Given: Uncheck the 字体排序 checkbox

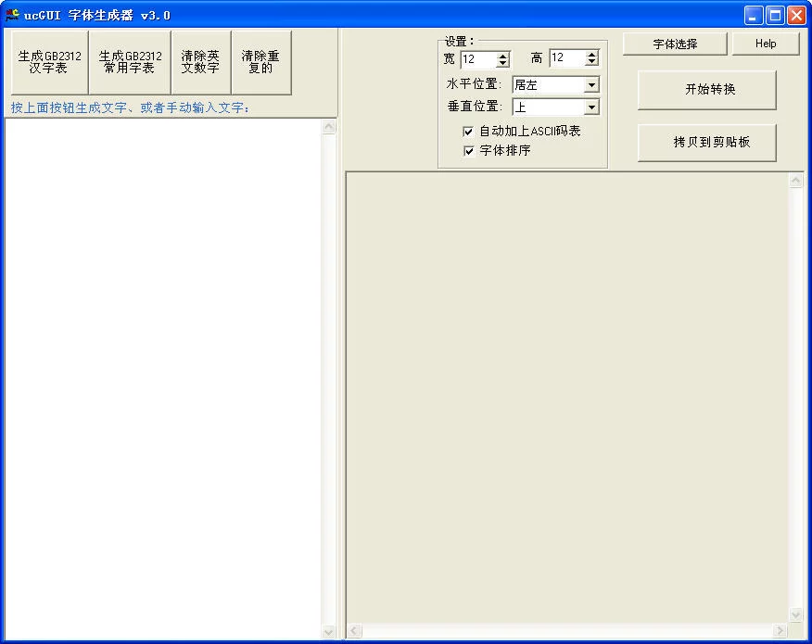Looking at the screenshot, I should (469, 150).
